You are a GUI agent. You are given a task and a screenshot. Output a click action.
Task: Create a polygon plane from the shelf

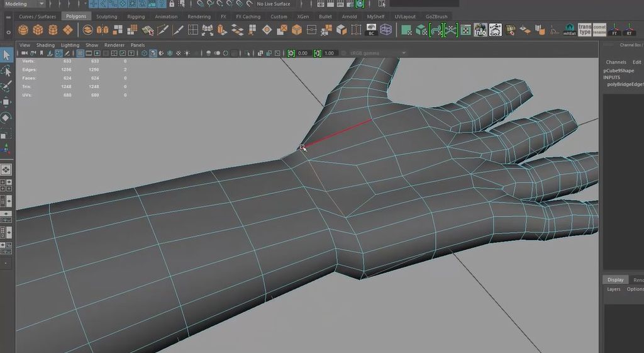pos(68,30)
